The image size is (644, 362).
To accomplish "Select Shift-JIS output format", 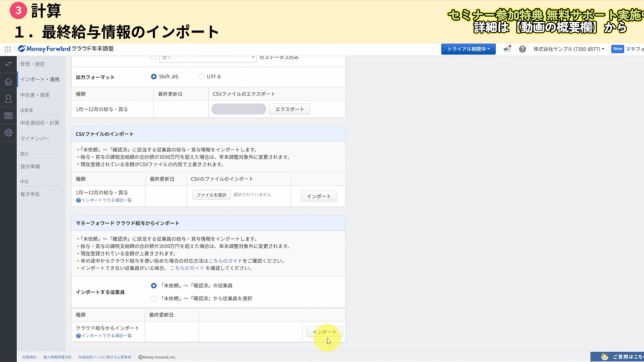I will (154, 77).
